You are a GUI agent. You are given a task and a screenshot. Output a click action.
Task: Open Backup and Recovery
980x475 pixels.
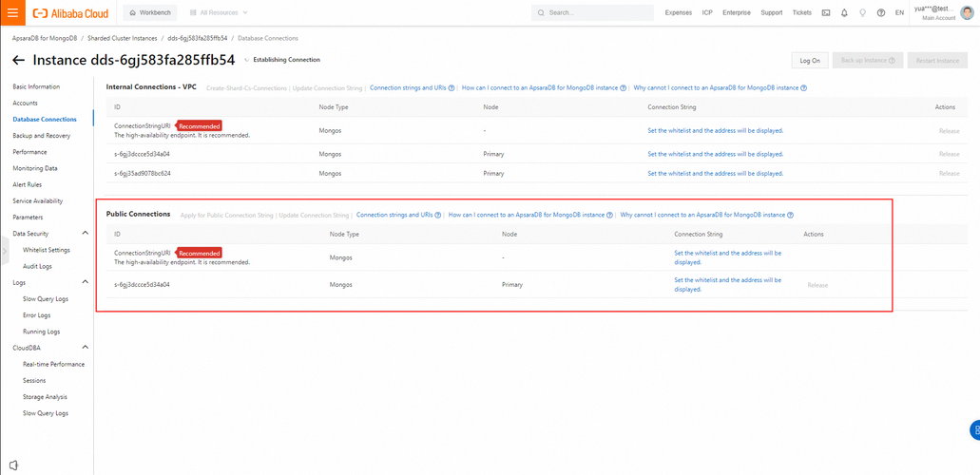(x=41, y=136)
